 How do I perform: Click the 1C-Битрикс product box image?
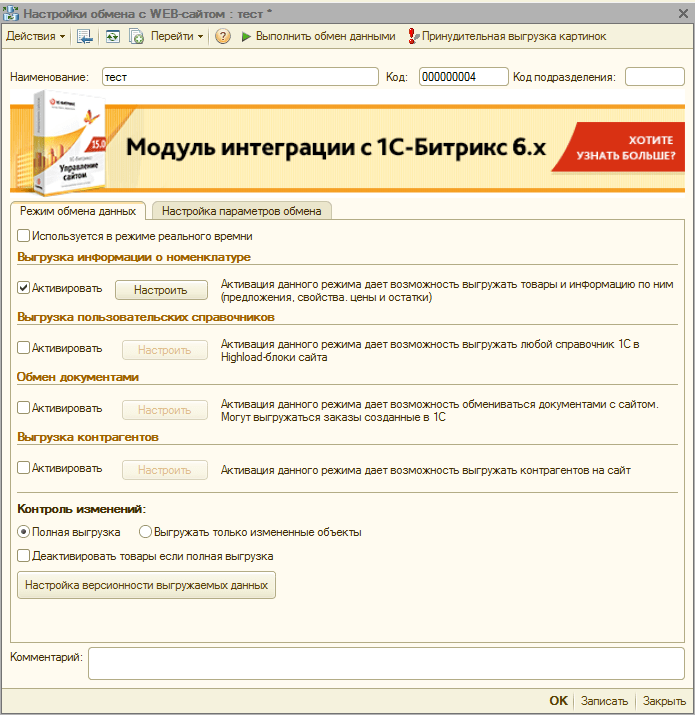tap(67, 142)
